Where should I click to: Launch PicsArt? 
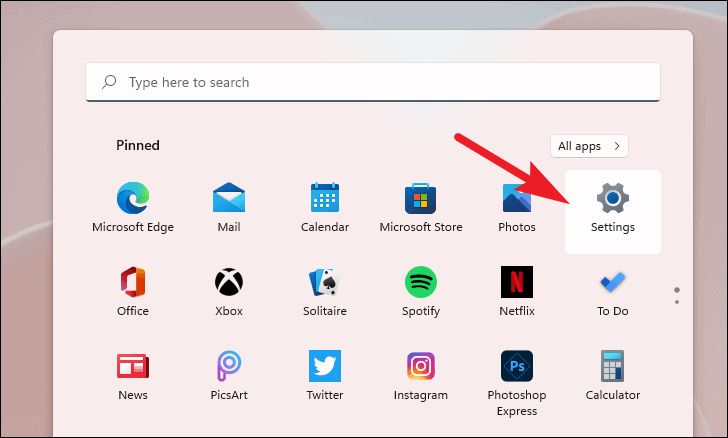click(x=229, y=376)
